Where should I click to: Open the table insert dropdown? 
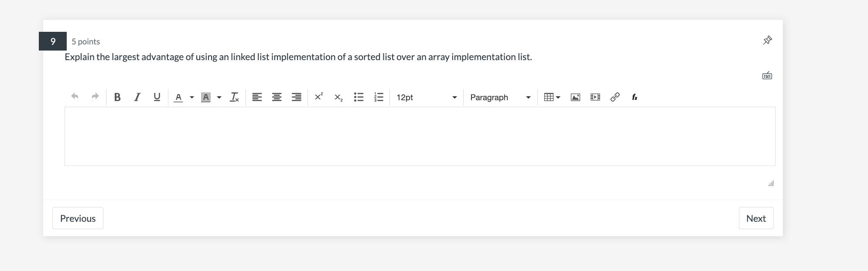pyautogui.click(x=552, y=97)
